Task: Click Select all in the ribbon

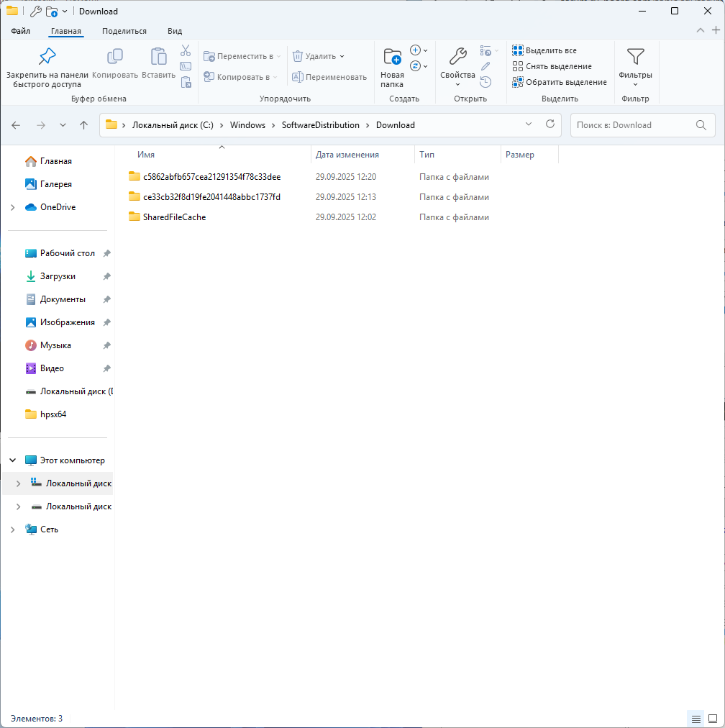Action: pyautogui.click(x=544, y=50)
